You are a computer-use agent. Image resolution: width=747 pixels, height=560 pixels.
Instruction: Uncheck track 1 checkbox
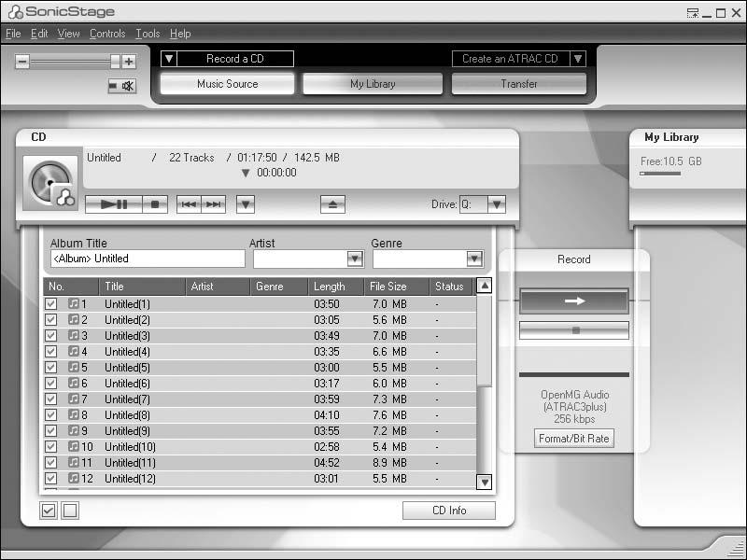[51, 304]
